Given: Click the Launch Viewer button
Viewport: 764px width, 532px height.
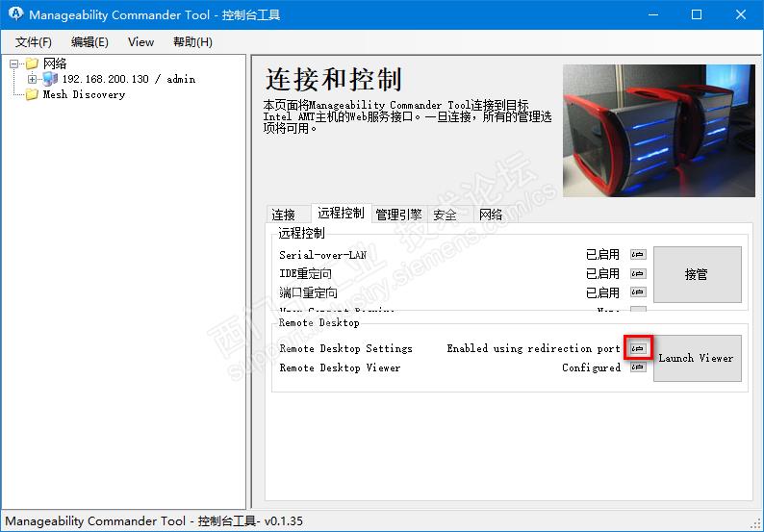Looking at the screenshot, I should 698,358.
